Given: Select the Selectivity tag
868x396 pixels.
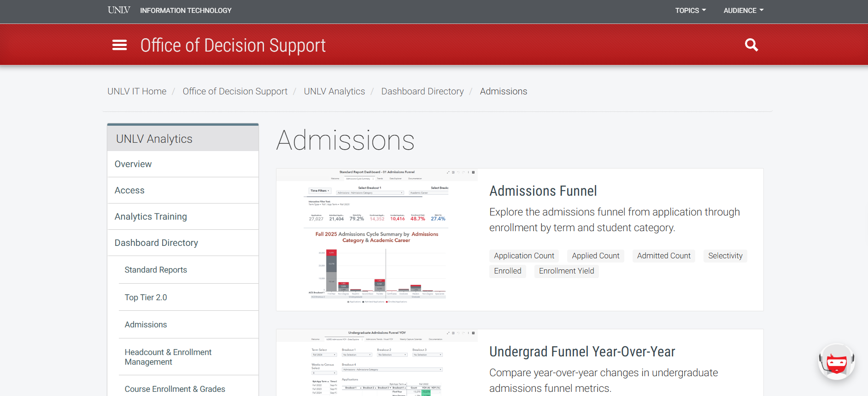Looking at the screenshot, I should click(725, 256).
